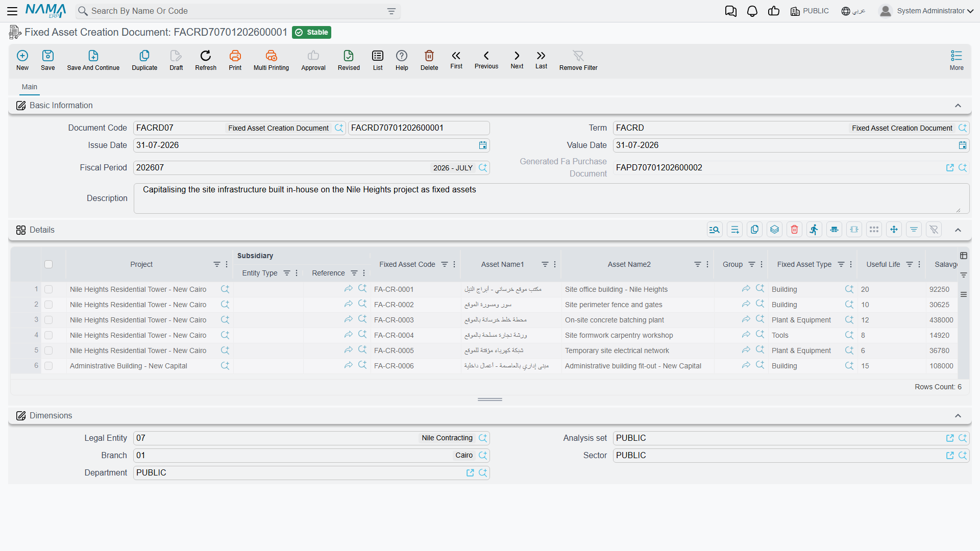Open grid column chooser icon
Screen dimensions: 980x551
click(x=964, y=256)
